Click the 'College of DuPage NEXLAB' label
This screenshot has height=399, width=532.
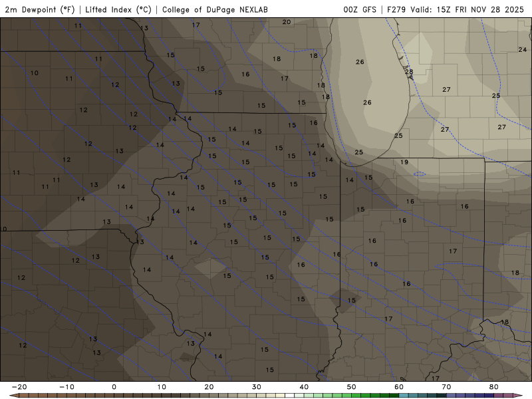point(215,9)
